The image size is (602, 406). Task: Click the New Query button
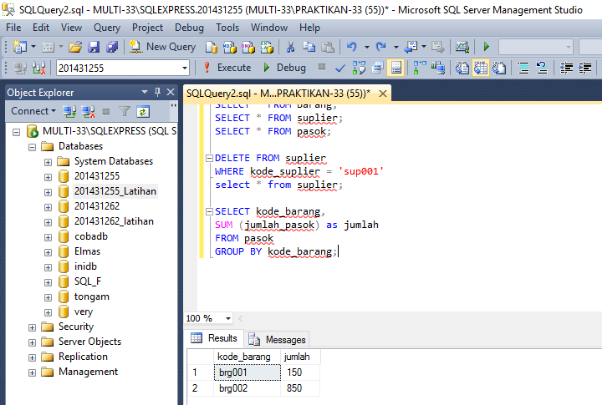163,47
